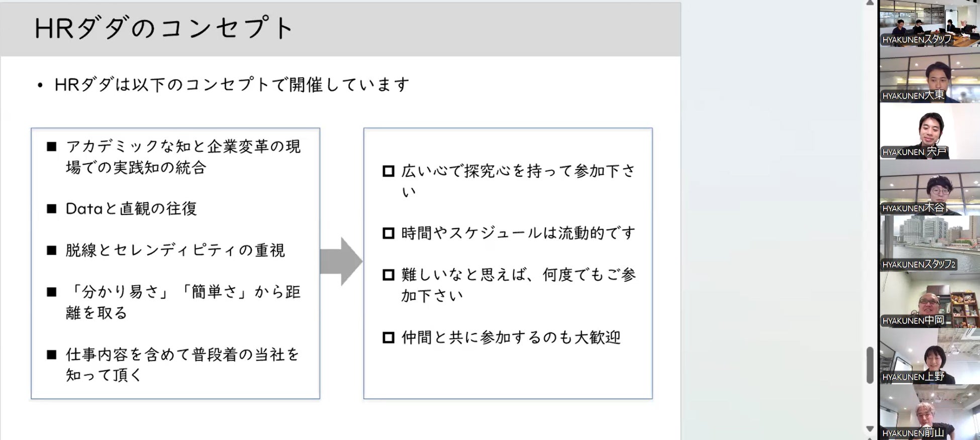Click the gray arrow between the two boxes
Viewport: 980px width, 440px height.
point(341,262)
